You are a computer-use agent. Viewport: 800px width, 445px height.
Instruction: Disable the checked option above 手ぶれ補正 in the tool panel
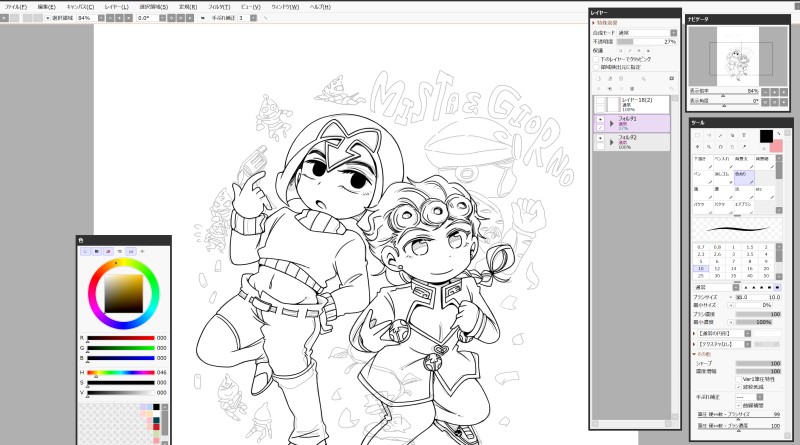(x=738, y=387)
